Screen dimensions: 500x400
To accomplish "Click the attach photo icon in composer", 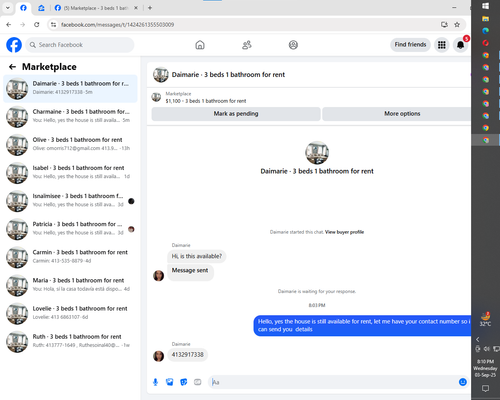I will click(x=169, y=382).
